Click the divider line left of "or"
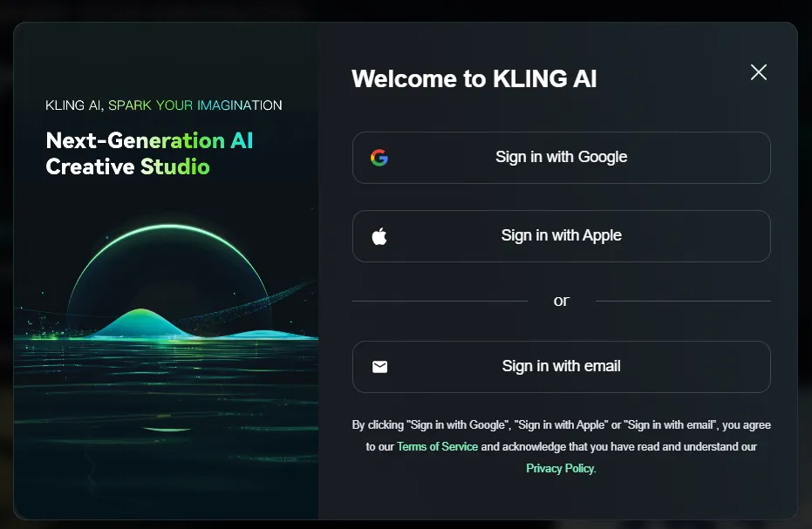This screenshot has width=812, height=529. click(x=440, y=301)
